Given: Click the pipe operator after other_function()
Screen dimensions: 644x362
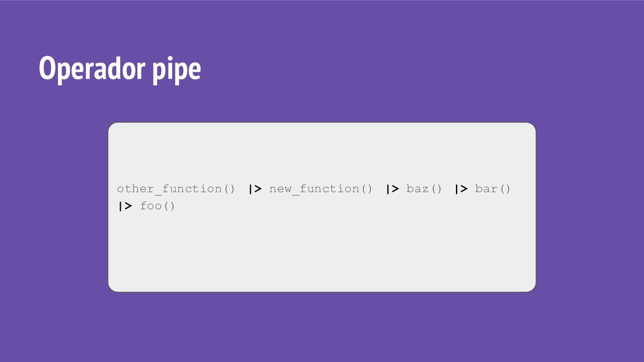Looking at the screenshot, I should tap(255, 189).
